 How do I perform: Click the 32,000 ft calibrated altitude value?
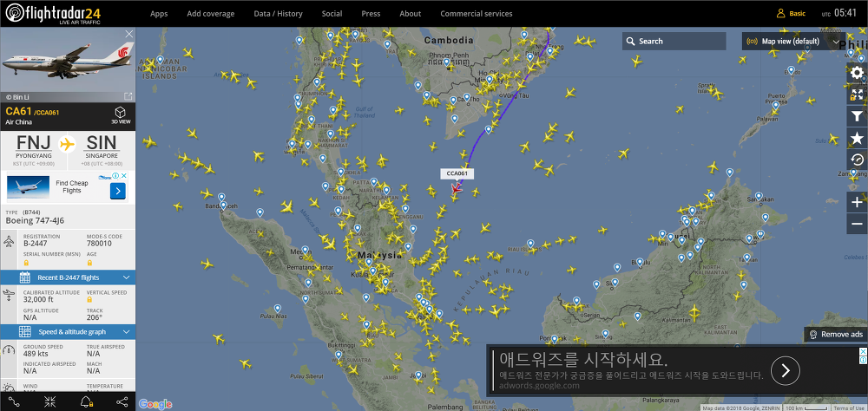[x=38, y=299]
